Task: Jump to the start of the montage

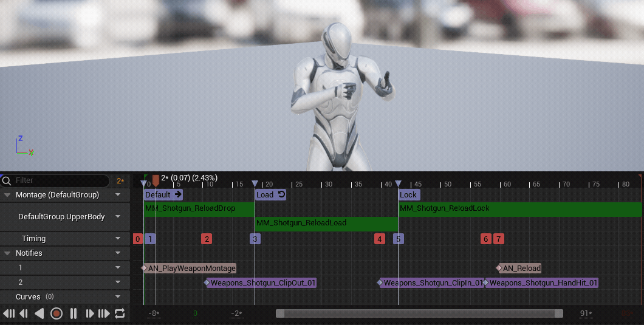Action: pyautogui.click(x=9, y=313)
